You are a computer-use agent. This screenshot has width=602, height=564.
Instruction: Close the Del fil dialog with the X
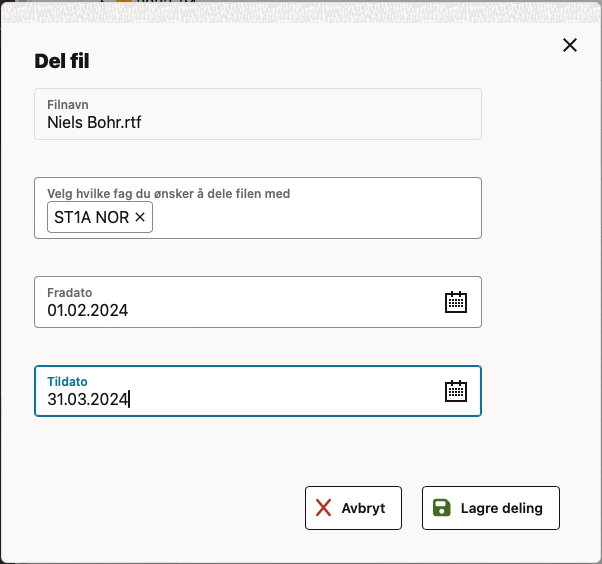tap(570, 45)
